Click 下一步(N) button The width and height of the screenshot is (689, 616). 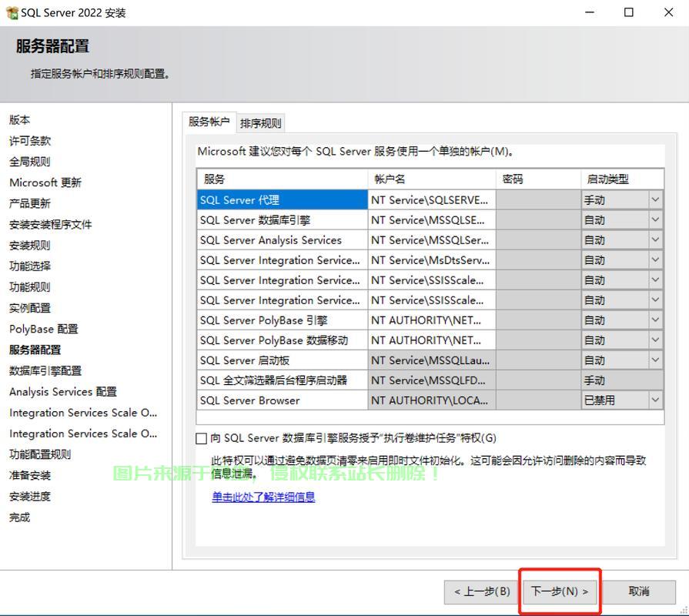(x=560, y=591)
